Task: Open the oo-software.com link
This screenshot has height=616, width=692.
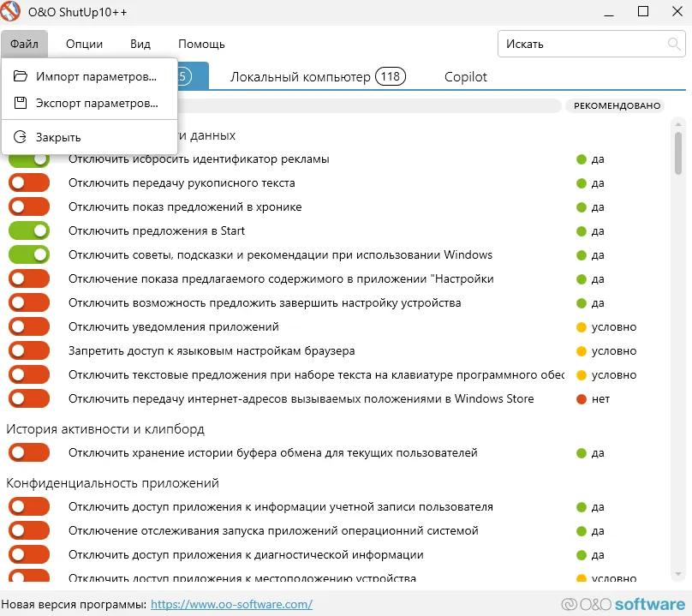Action: point(231,604)
